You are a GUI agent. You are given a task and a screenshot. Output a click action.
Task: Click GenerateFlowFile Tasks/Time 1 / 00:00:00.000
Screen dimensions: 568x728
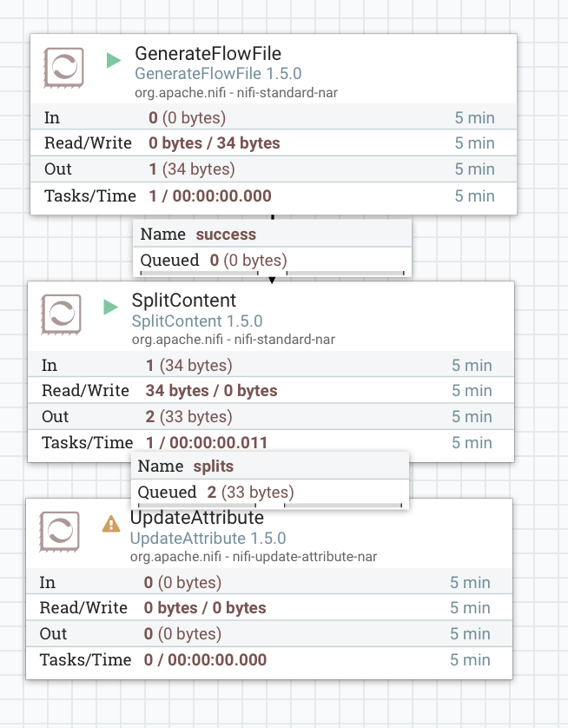210,196
